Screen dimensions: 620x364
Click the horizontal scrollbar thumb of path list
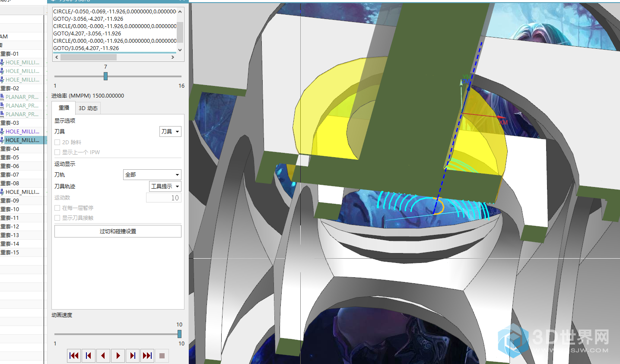89,57
